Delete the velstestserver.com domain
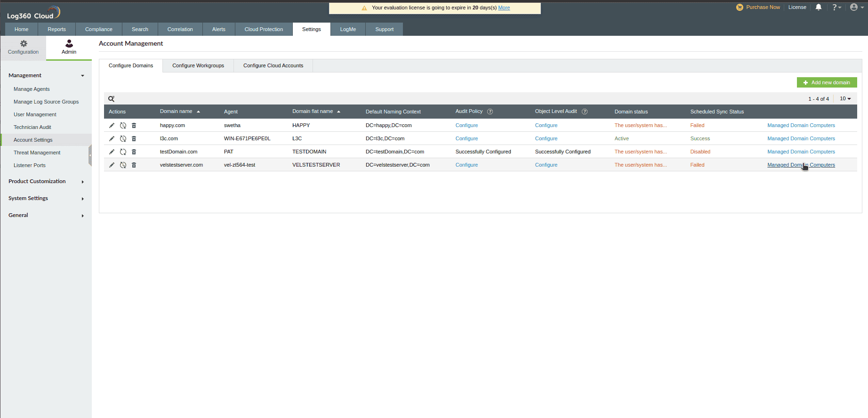 134,165
